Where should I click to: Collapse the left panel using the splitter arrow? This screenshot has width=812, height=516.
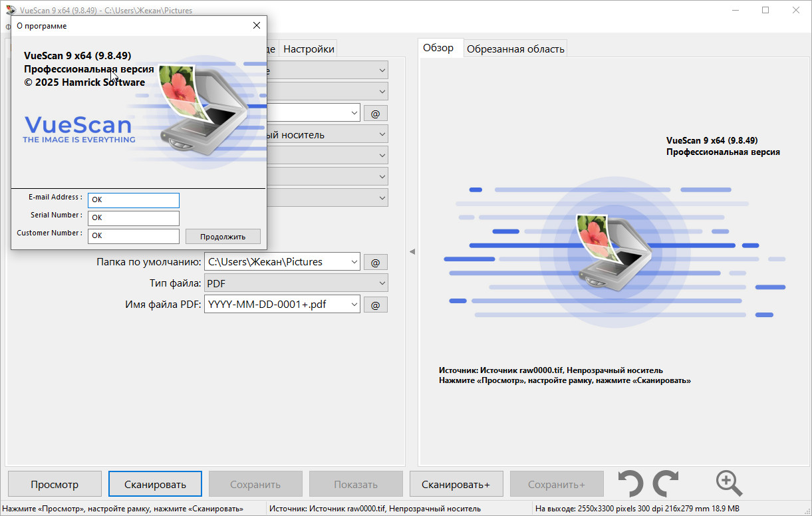[412, 251]
